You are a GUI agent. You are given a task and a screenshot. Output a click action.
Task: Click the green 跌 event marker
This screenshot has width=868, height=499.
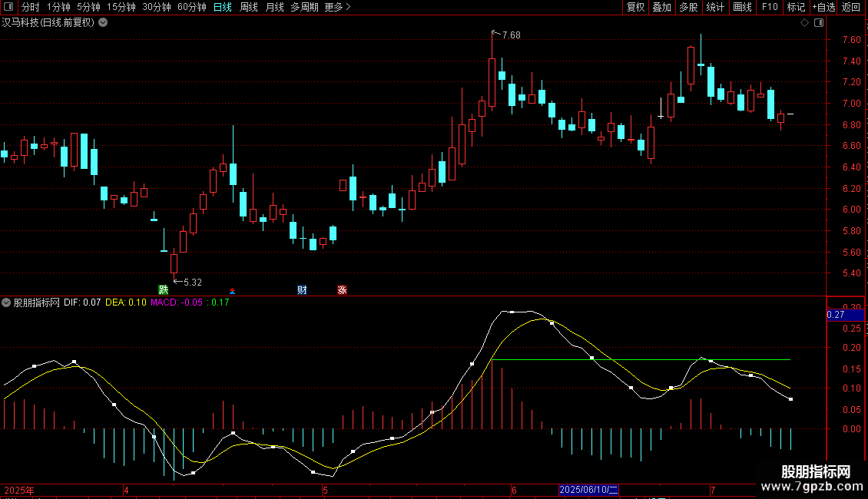tap(164, 290)
